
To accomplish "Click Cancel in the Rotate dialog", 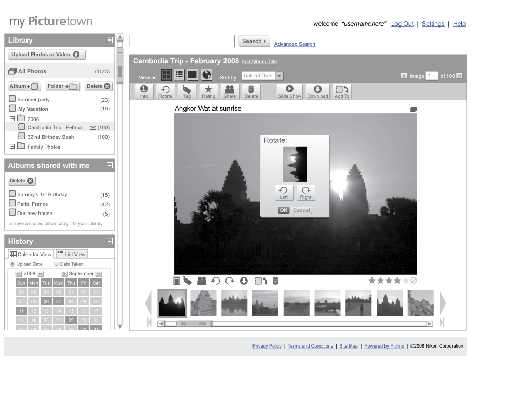I will coord(301,210).
